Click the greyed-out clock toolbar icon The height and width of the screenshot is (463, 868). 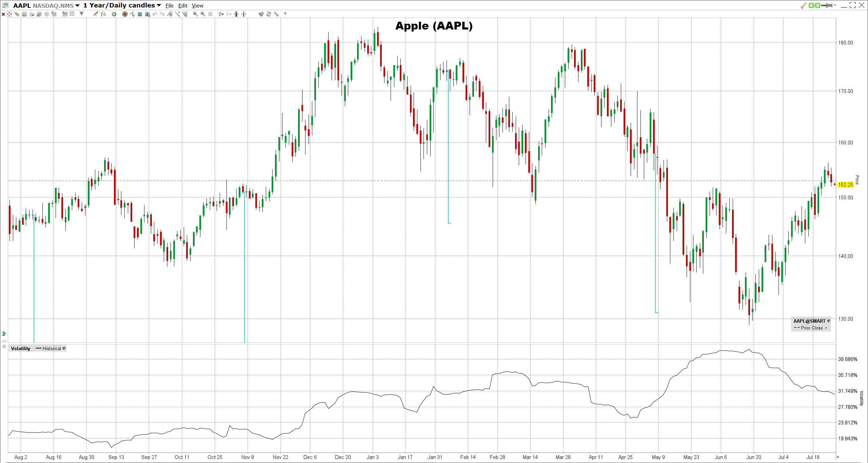[46, 14]
